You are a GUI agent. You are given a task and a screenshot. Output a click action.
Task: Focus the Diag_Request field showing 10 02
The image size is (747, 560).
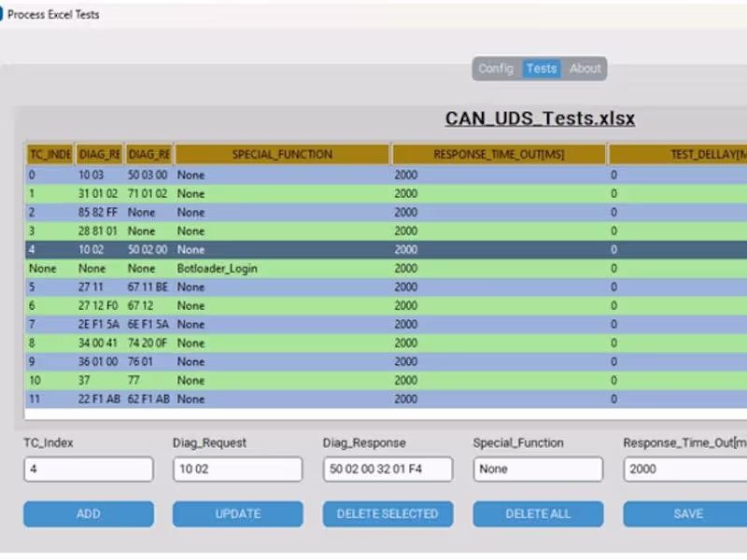coord(237,469)
